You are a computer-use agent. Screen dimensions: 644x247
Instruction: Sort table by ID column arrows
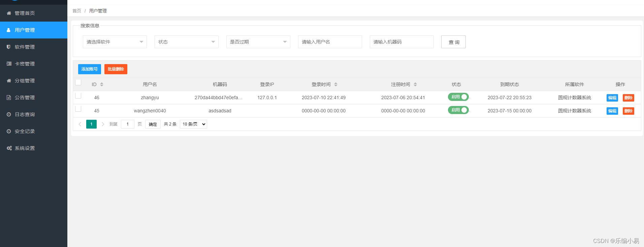pos(102,84)
